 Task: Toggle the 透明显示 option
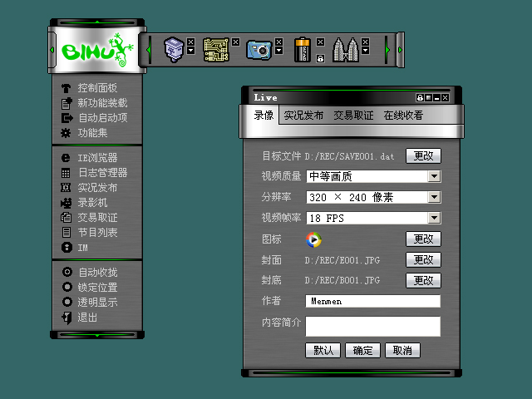(67, 302)
